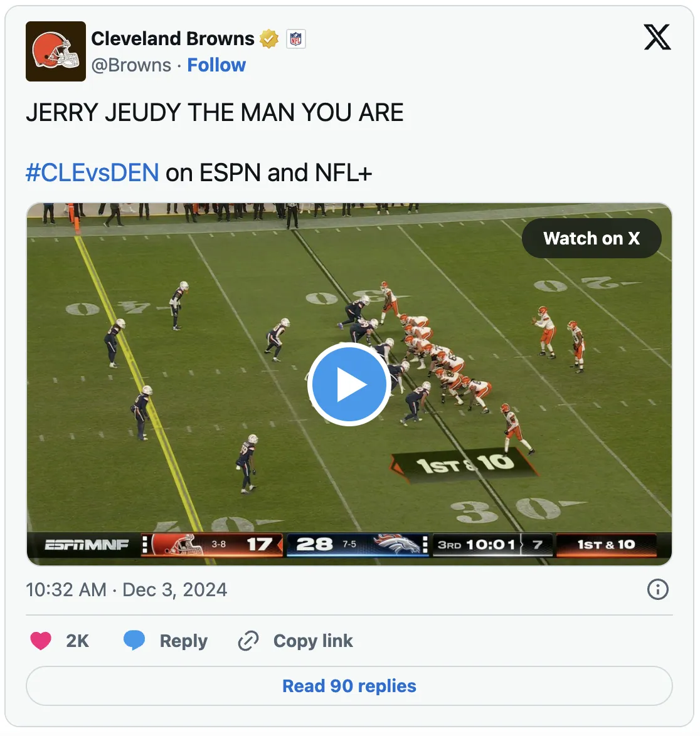Play the embedded game video
This screenshot has height=736, width=700.
[x=349, y=384]
